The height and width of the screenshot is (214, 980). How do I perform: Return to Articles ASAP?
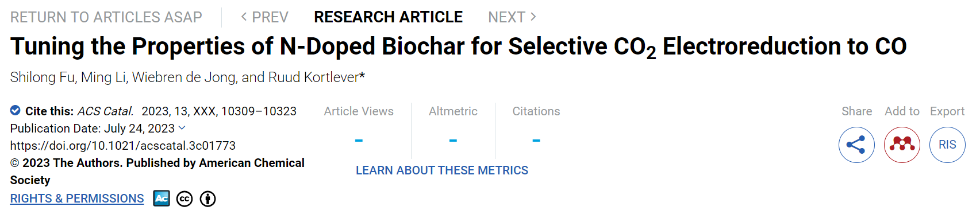[106, 17]
